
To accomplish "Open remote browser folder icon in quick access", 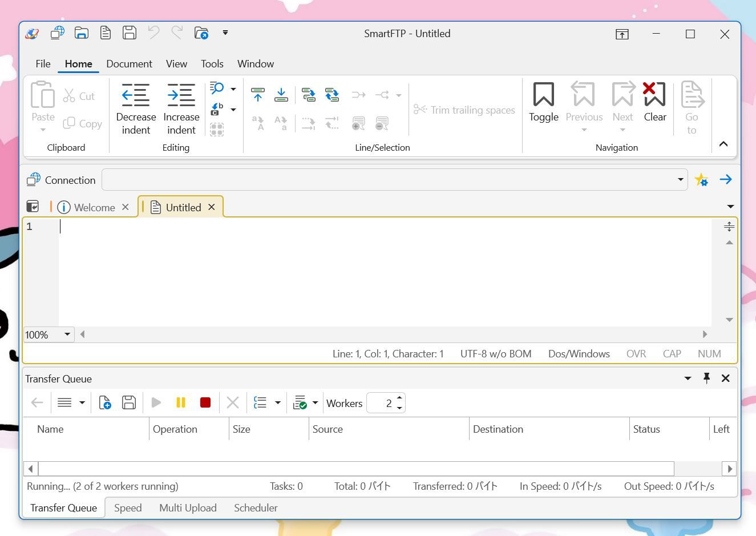I will pyautogui.click(x=201, y=33).
